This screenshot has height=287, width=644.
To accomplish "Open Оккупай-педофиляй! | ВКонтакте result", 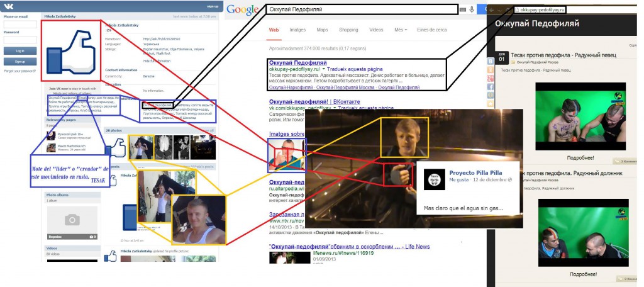I will 314,101.
